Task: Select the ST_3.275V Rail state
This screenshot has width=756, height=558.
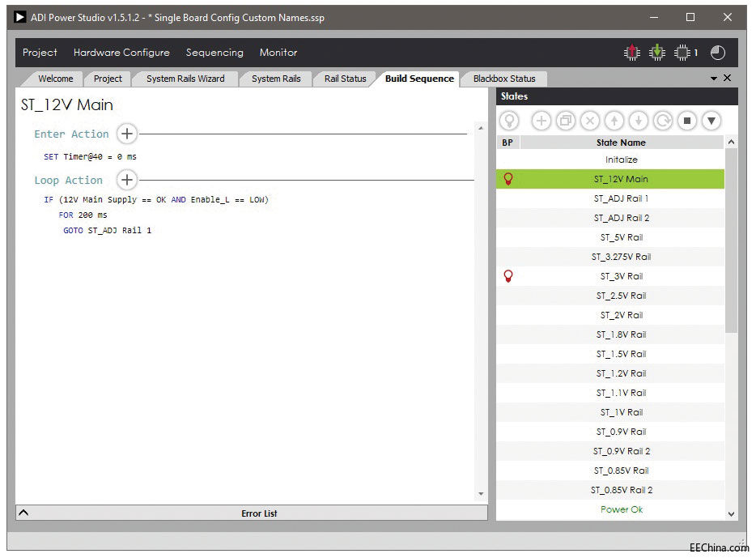Action: 610,257
